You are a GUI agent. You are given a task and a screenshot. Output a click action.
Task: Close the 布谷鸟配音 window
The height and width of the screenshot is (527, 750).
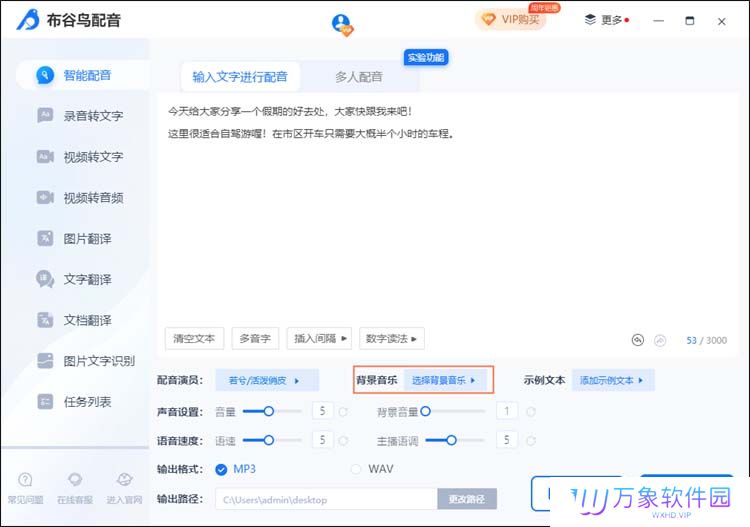(x=721, y=21)
